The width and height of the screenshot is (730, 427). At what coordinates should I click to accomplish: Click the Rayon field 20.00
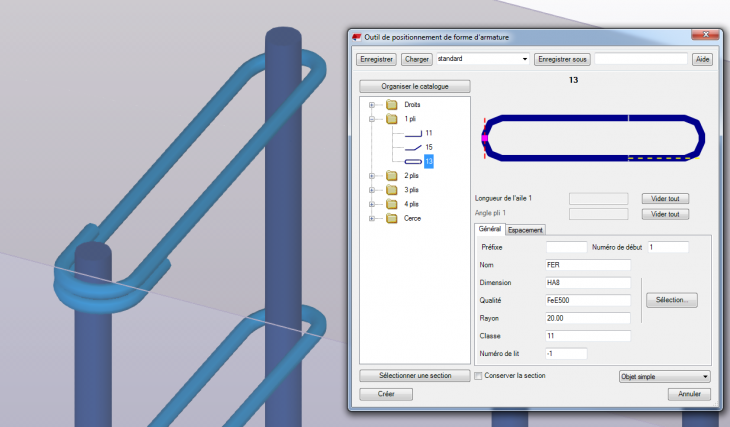click(x=588, y=318)
